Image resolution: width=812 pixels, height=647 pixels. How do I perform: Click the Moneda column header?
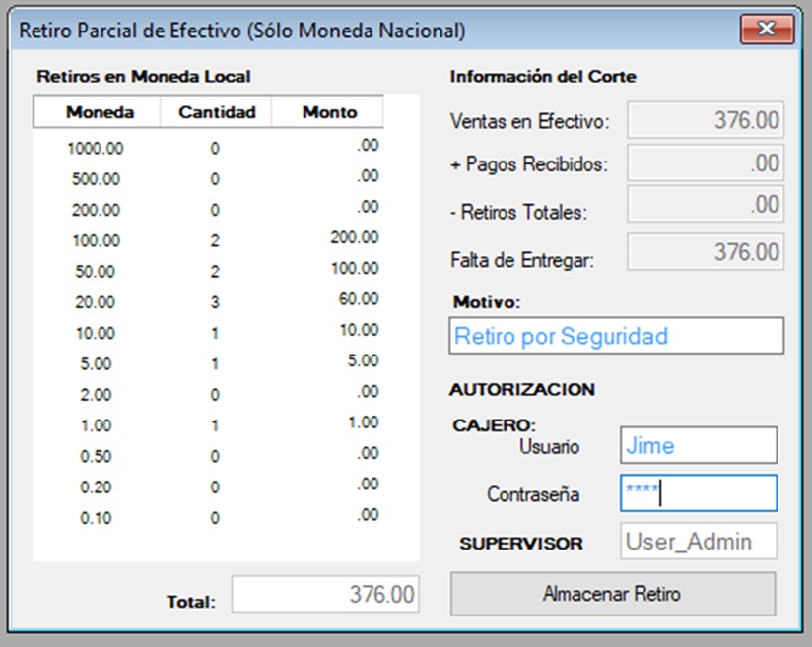100,112
